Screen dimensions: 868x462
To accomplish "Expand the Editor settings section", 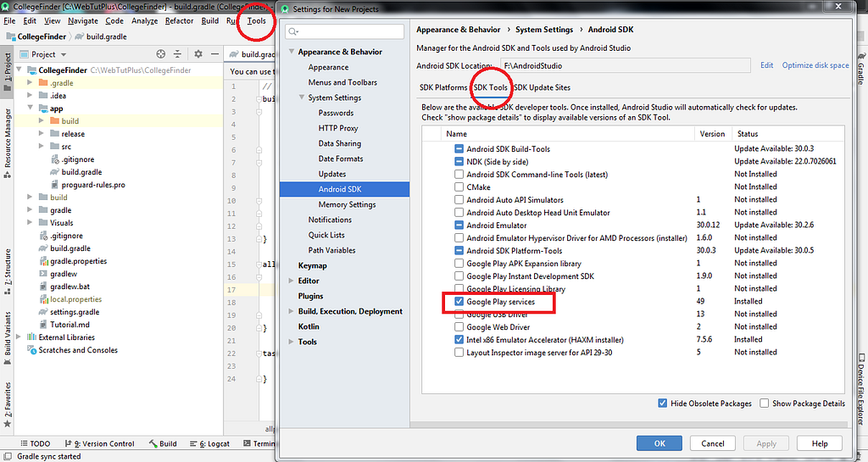I will click(x=292, y=281).
